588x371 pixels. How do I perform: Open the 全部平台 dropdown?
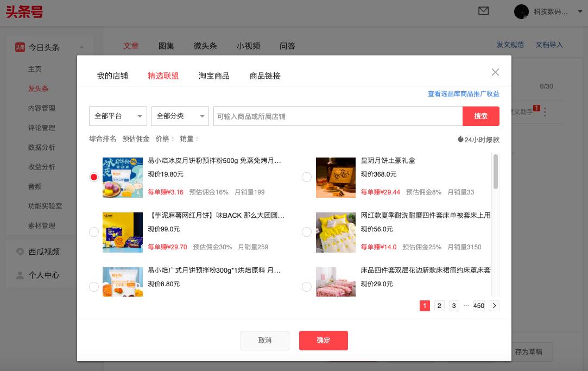pos(118,116)
